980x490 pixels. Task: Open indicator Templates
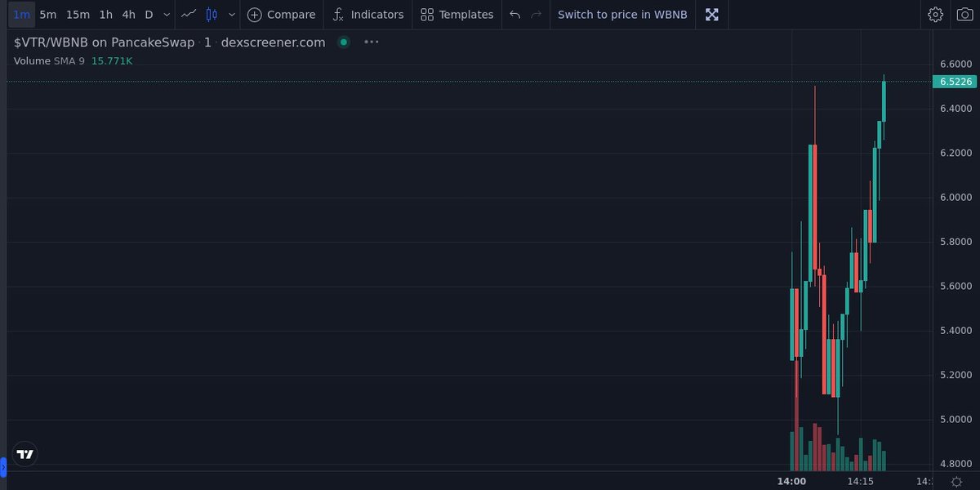point(457,14)
